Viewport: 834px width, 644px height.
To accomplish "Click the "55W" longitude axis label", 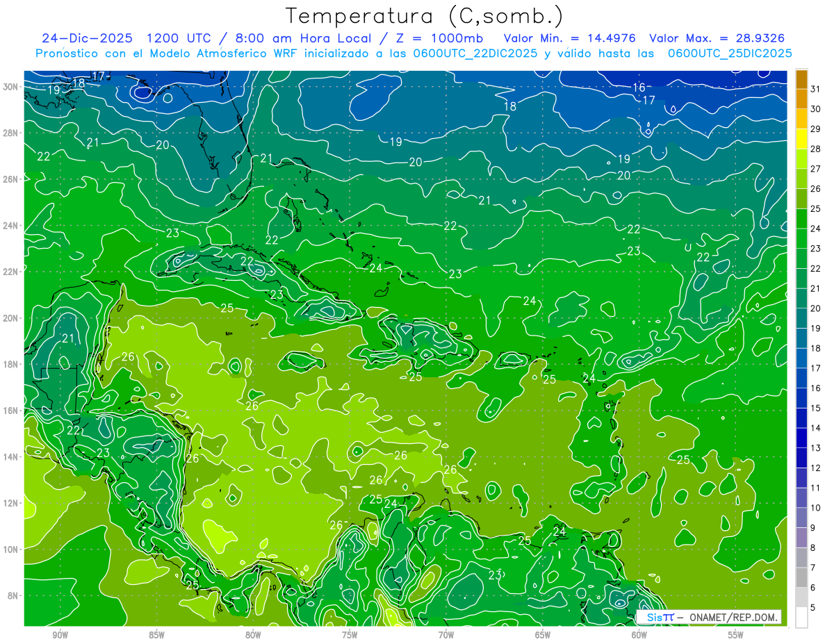I will [x=736, y=635].
